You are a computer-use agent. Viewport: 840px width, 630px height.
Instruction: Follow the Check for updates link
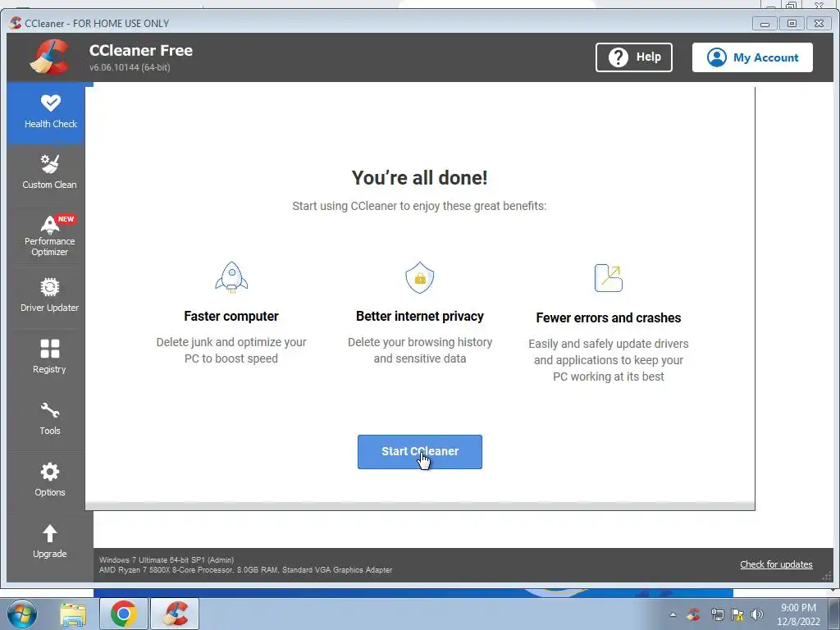click(776, 564)
